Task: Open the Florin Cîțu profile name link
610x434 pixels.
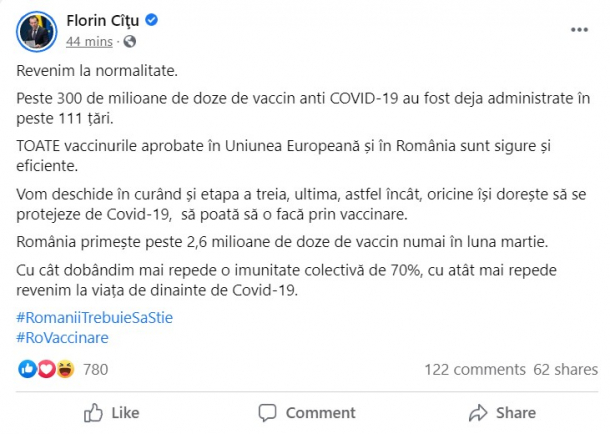Action: tap(102, 21)
